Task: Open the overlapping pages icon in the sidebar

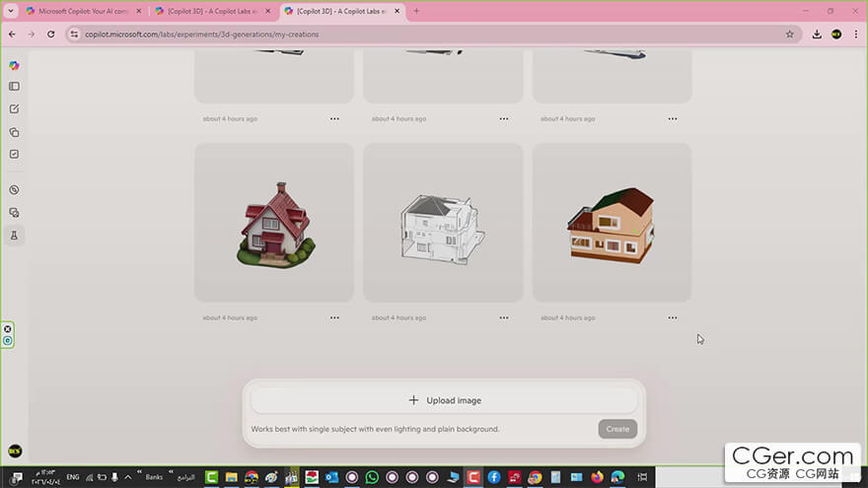Action: pos(15,132)
